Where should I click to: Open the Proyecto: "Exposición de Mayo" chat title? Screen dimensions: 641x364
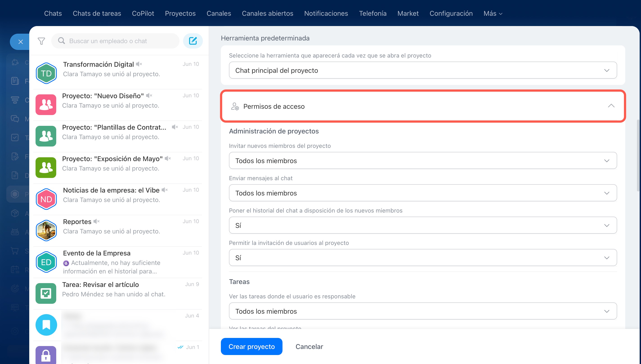tap(112, 159)
